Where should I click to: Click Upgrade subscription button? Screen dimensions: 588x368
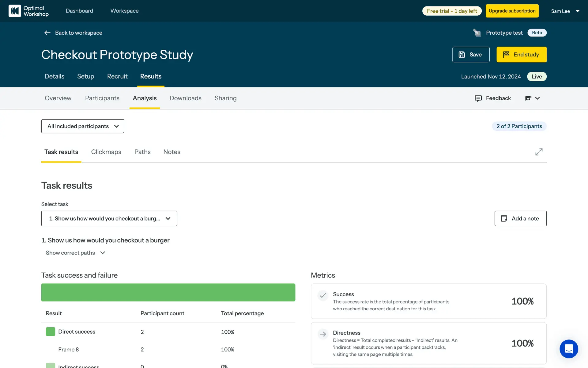point(512,11)
